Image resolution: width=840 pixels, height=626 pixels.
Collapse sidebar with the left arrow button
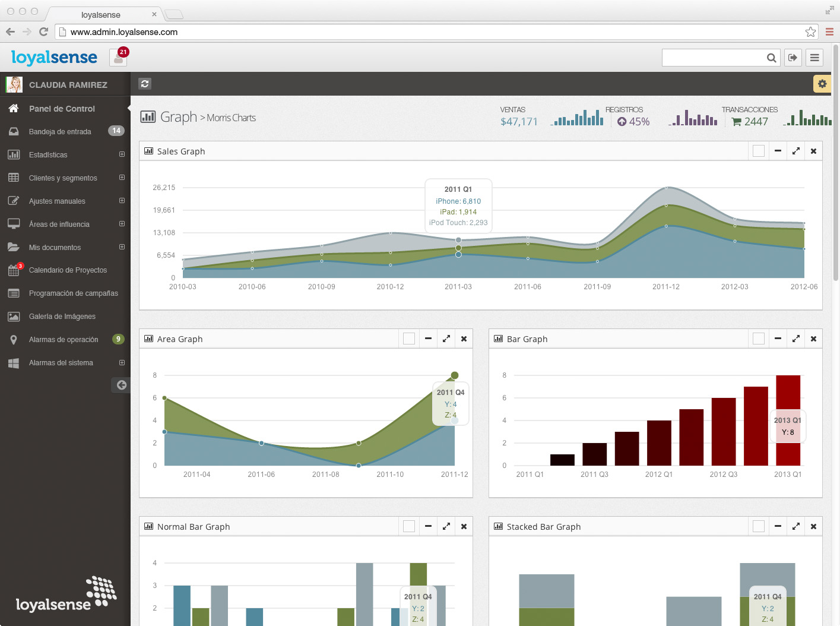pyautogui.click(x=121, y=385)
